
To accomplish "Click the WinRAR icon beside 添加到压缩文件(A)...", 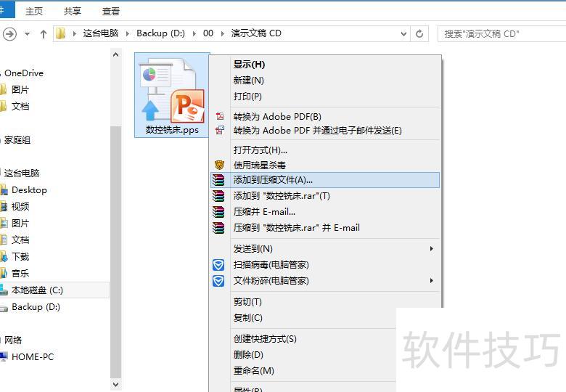I will click(218, 180).
